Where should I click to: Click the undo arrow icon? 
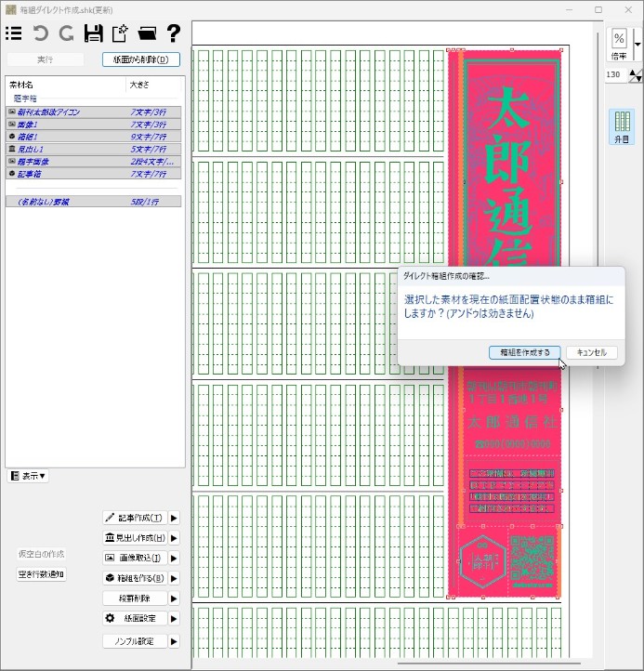click(x=41, y=33)
